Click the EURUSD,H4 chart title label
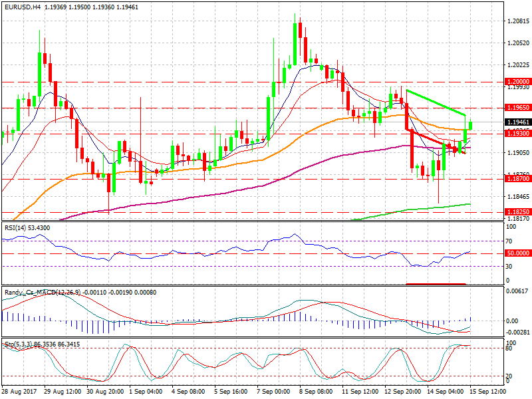This screenshot has width=532, height=399. [21, 5]
